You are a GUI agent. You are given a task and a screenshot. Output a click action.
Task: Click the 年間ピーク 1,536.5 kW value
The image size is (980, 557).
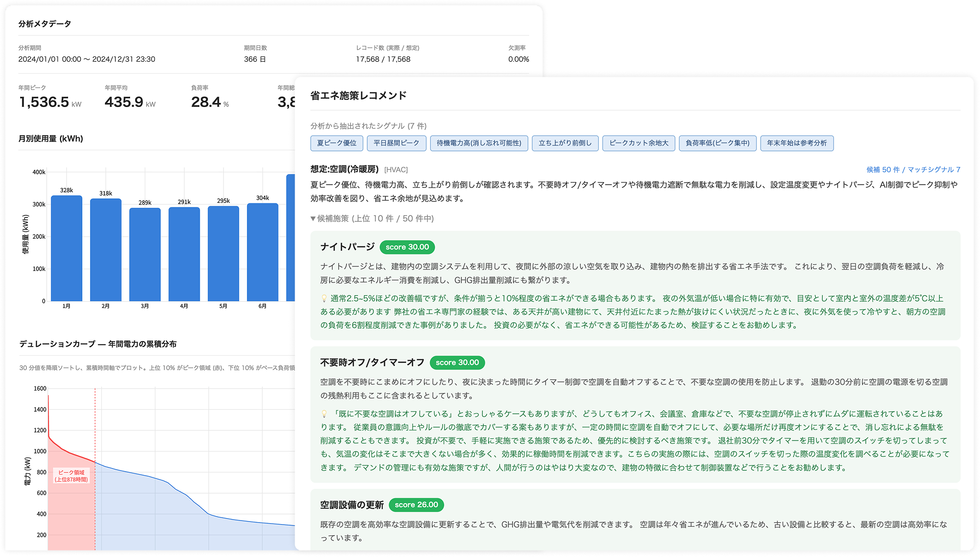pos(50,102)
